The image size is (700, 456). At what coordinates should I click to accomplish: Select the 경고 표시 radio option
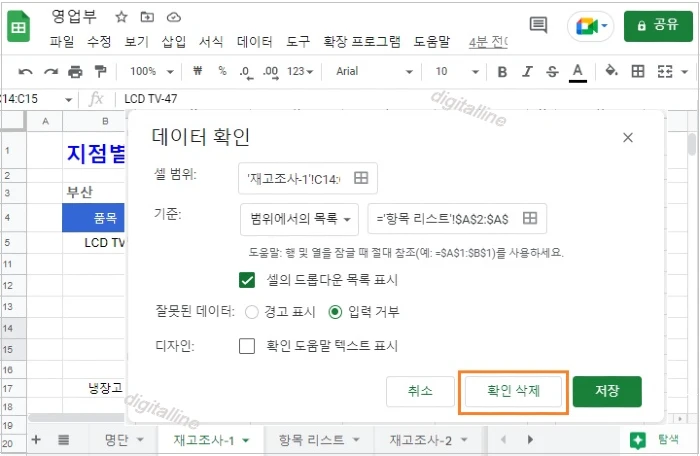(x=252, y=312)
